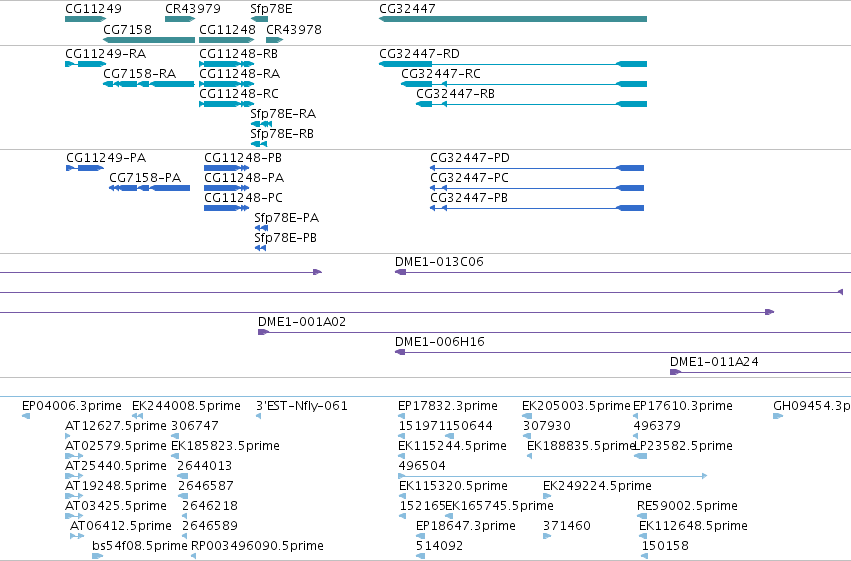Click EST label AT25440.5prime
Image resolution: width=851 pixels, height=561 pixels.
(x=116, y=466)
